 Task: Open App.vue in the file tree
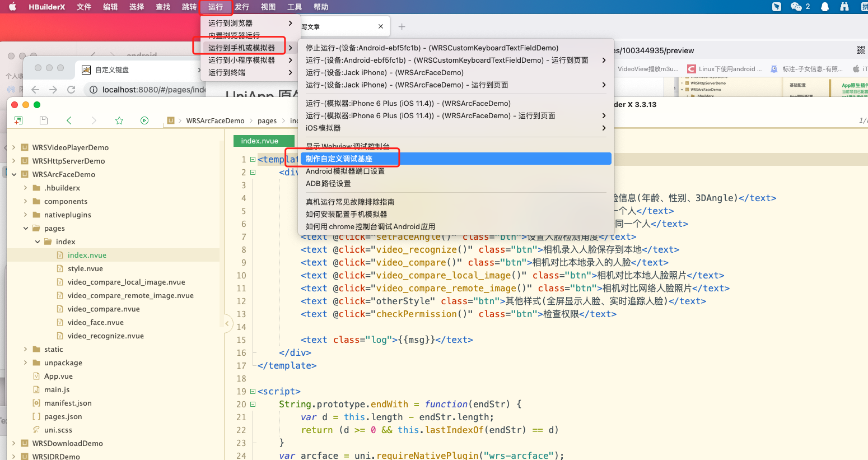tap(58, 376)
